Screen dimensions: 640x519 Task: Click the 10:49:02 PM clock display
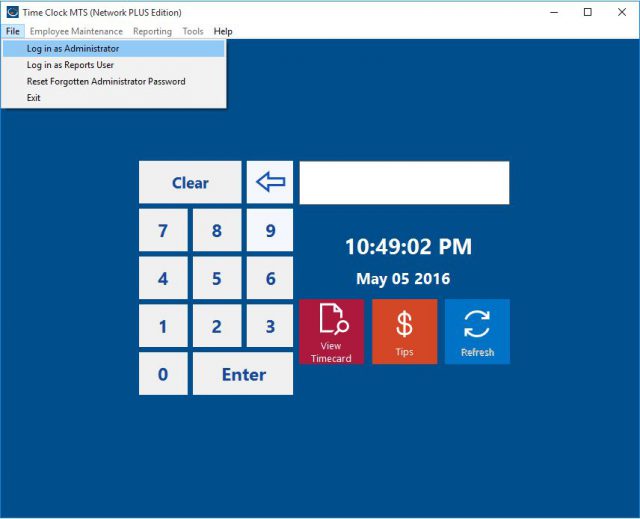point(408,246)
